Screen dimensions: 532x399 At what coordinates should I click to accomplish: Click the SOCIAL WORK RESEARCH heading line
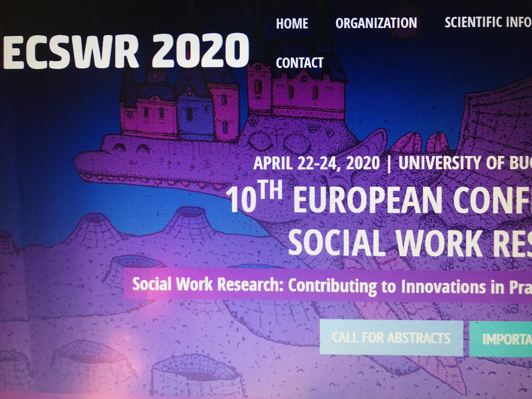[410, 243]
